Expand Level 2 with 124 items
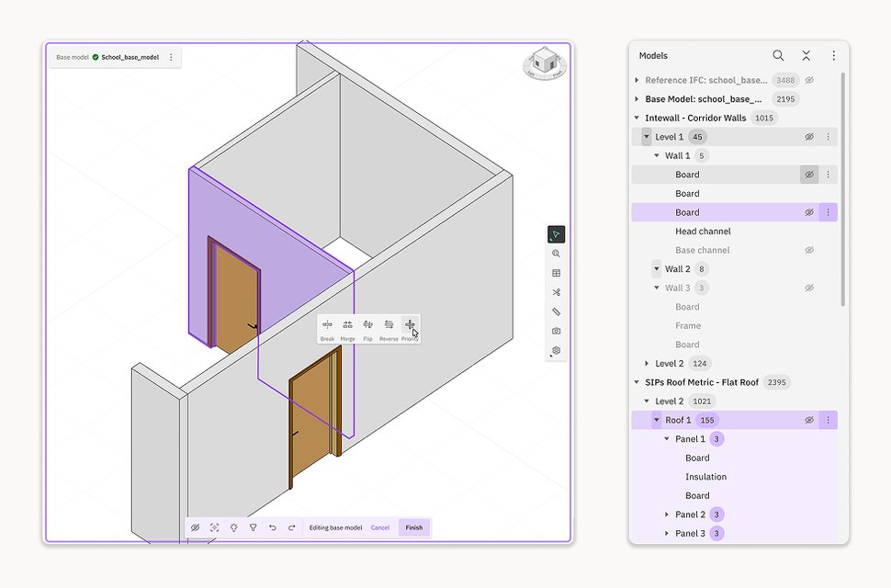Image resolution: width=891 pixels, height=588 pixels. coord(647,364)
